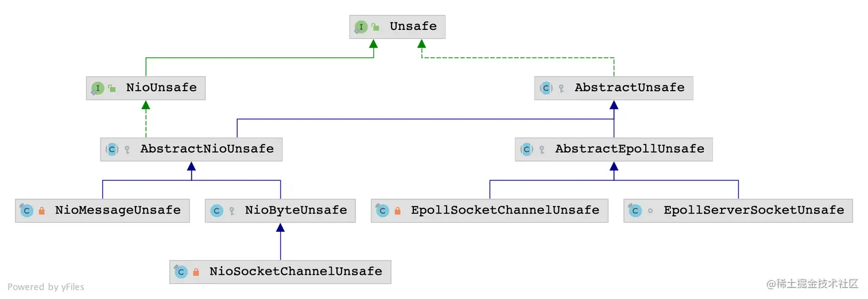This screenshot has height=299, width=868.
Task: Click the class icon next to AbstractNioUnsafe
Action: [112, 149]
